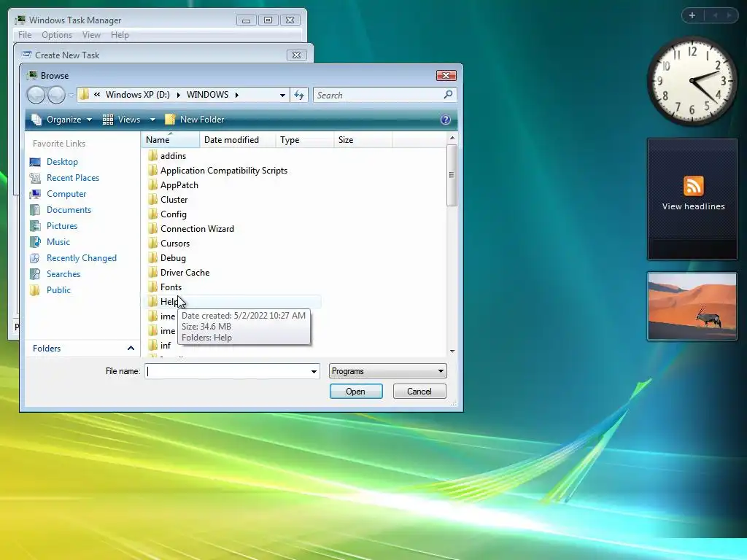
Task: Open File menu in Windows Task Manager
Action: point(25,35)
